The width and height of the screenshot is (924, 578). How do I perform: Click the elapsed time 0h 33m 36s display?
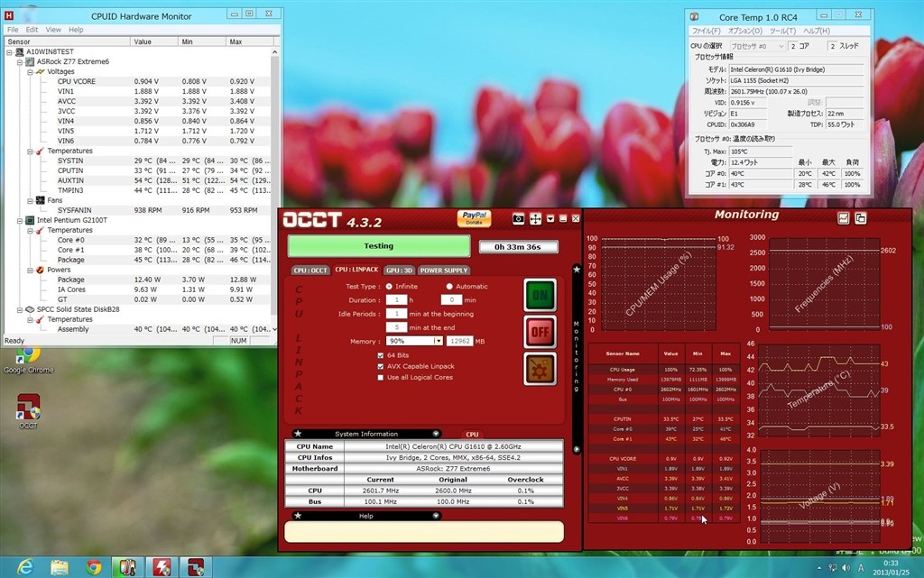(x=518, y=247)
